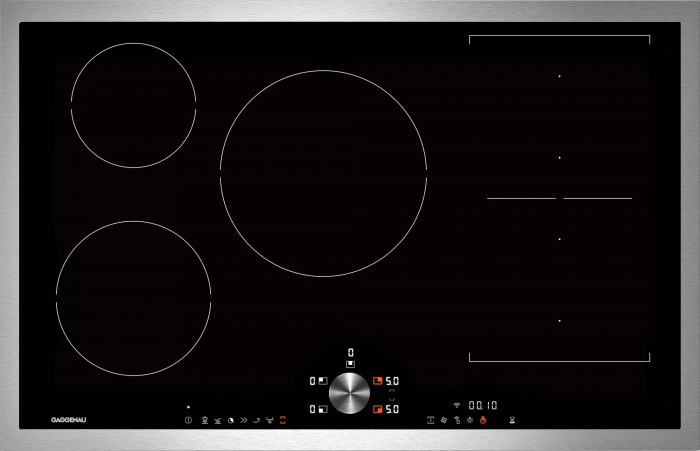Image resolution: width=700 pixels, height=451 pixels.
Task: Select the lower right orange zone indicator
Action: tap(378, 409)
